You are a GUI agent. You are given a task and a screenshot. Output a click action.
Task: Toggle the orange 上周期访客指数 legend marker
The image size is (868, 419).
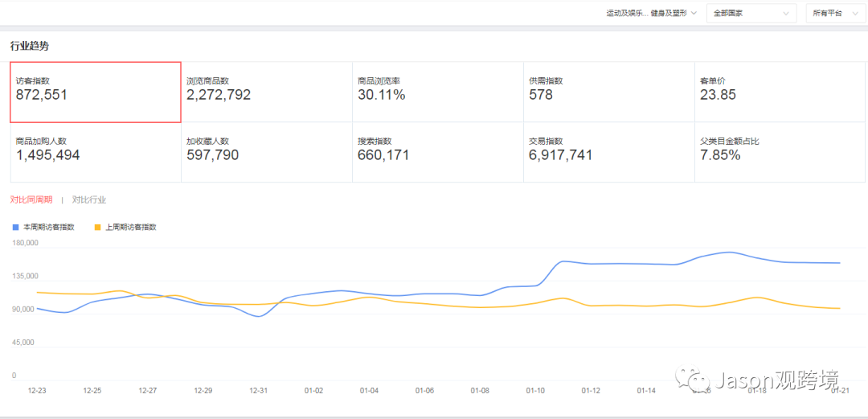click(98, 228)
